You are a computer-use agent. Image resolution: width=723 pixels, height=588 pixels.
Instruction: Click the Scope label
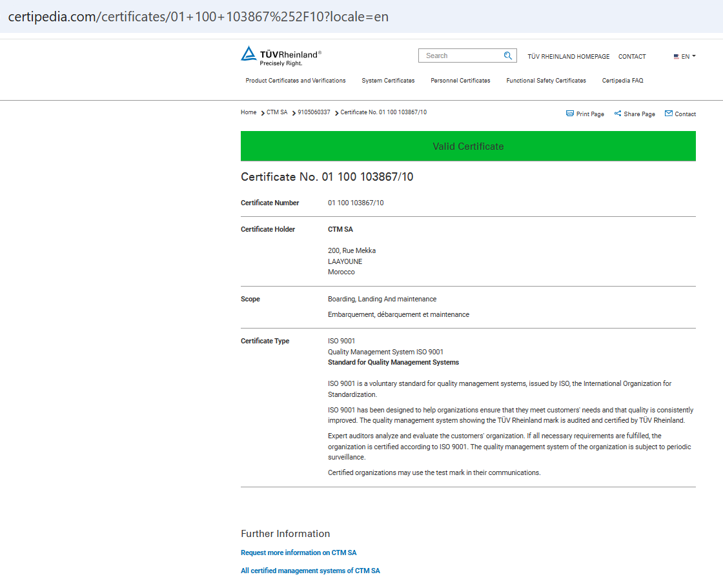250,299
